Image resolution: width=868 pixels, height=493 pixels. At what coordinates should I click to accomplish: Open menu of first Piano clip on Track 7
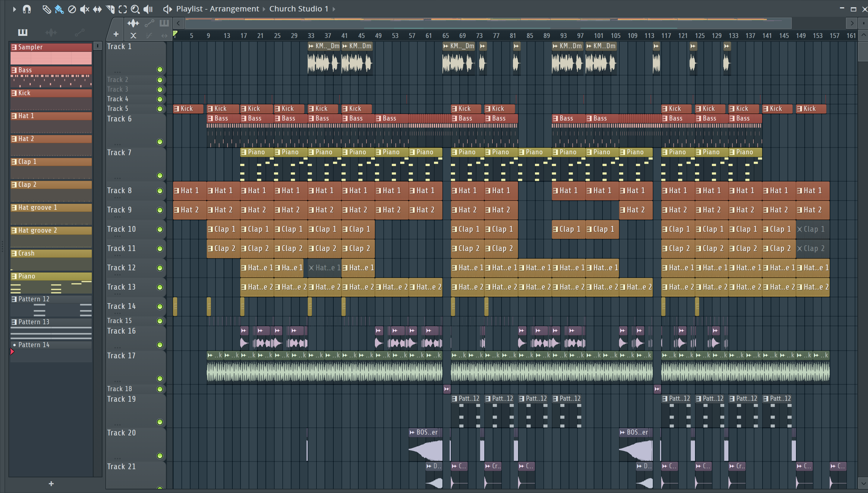pos(244,152)
